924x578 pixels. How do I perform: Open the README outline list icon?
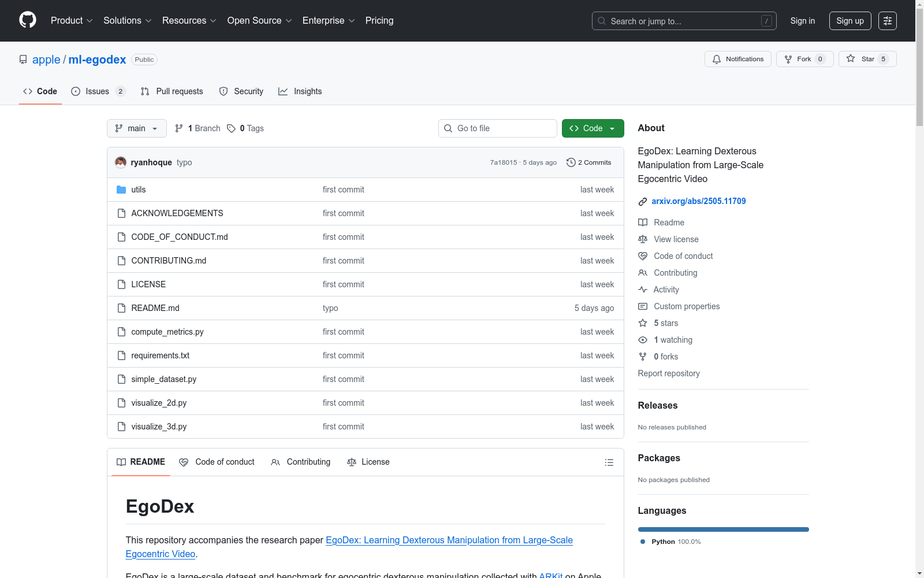click(x=609, y=462)
